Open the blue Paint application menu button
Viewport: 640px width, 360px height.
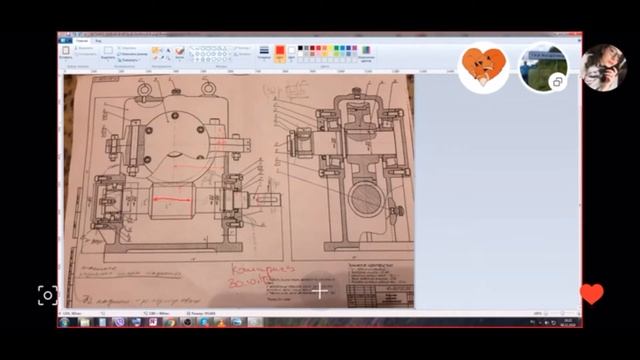(x=65, y=41)
